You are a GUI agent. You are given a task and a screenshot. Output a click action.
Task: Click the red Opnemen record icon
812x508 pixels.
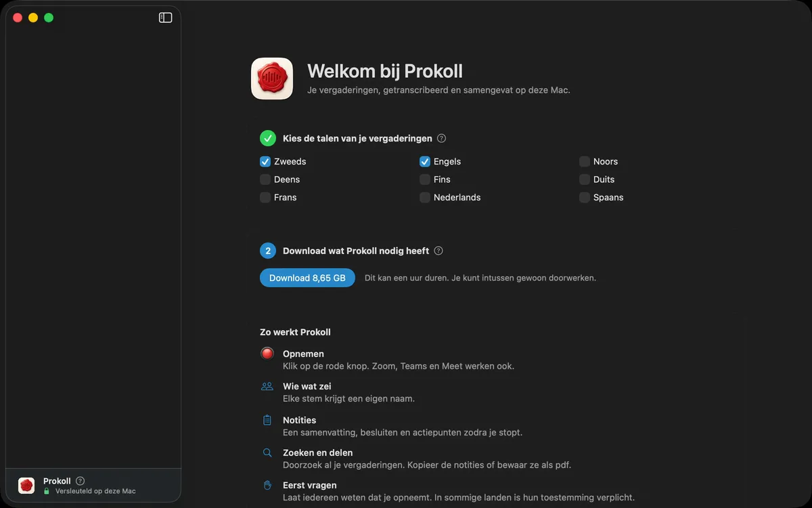[x=267, y=354]
